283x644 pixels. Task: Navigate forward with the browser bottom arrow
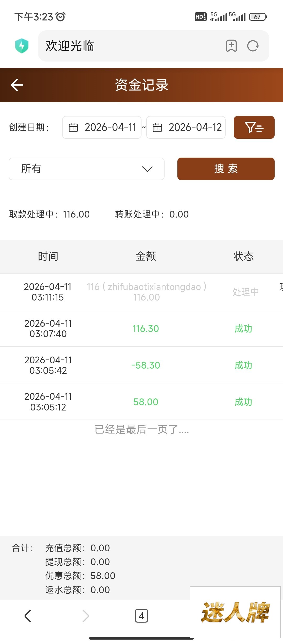coord(86,616)
